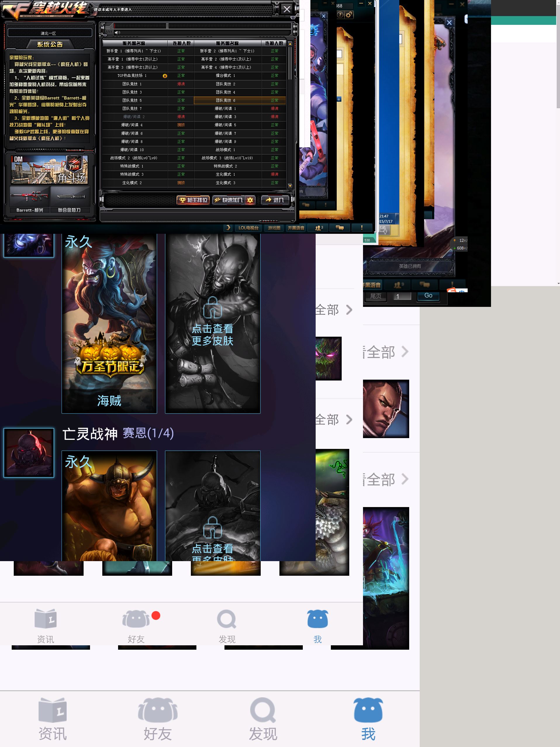Open the 海贼 万圣节限定 skin card
Image resolution: width=560 pixels, height=747 pixels.
click(x=109, y=323)
